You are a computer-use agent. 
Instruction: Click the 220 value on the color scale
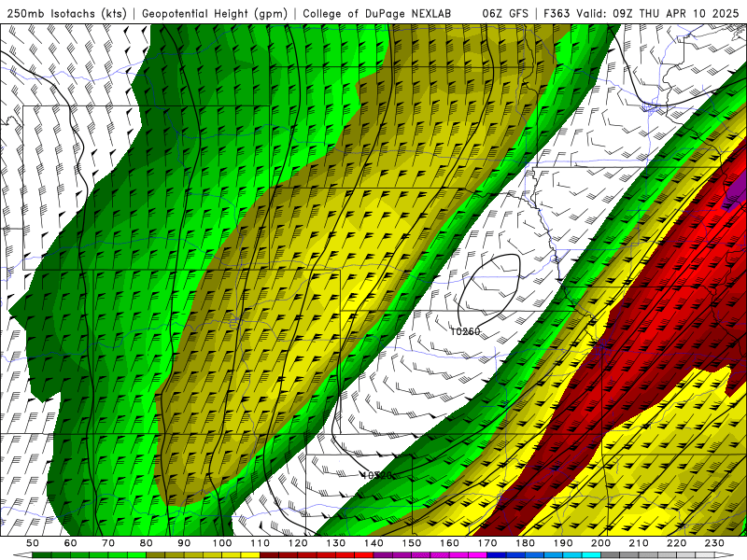click(676, 543)
